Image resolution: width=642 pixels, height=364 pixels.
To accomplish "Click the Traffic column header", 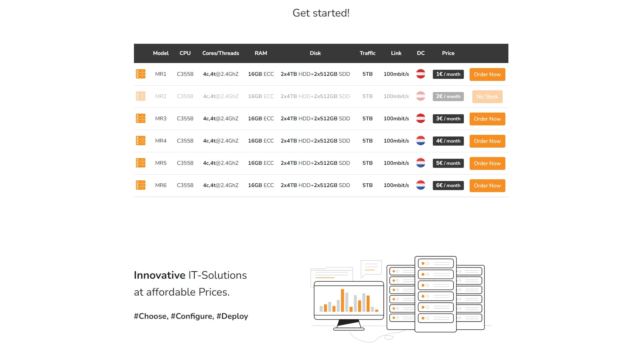I will [367, 53].
